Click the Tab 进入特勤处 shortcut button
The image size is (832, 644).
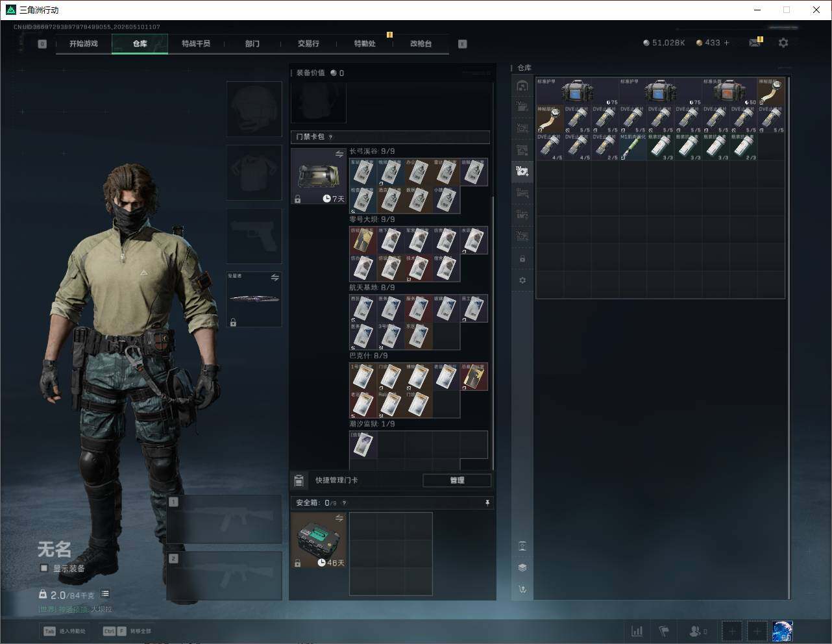coord(64,631)
